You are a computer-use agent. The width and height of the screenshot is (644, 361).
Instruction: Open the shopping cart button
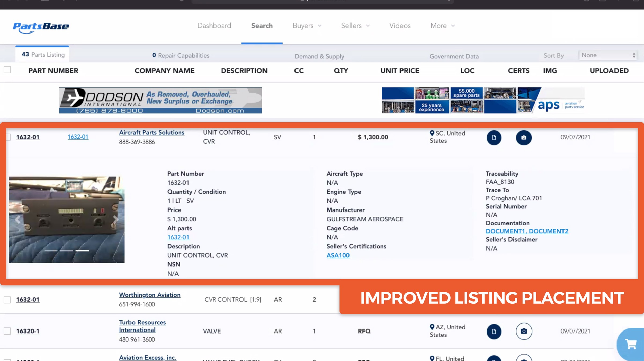coord(631,344)
